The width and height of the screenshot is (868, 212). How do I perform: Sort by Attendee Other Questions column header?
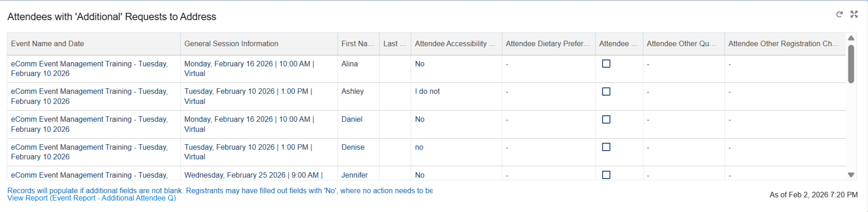(681, 44)
